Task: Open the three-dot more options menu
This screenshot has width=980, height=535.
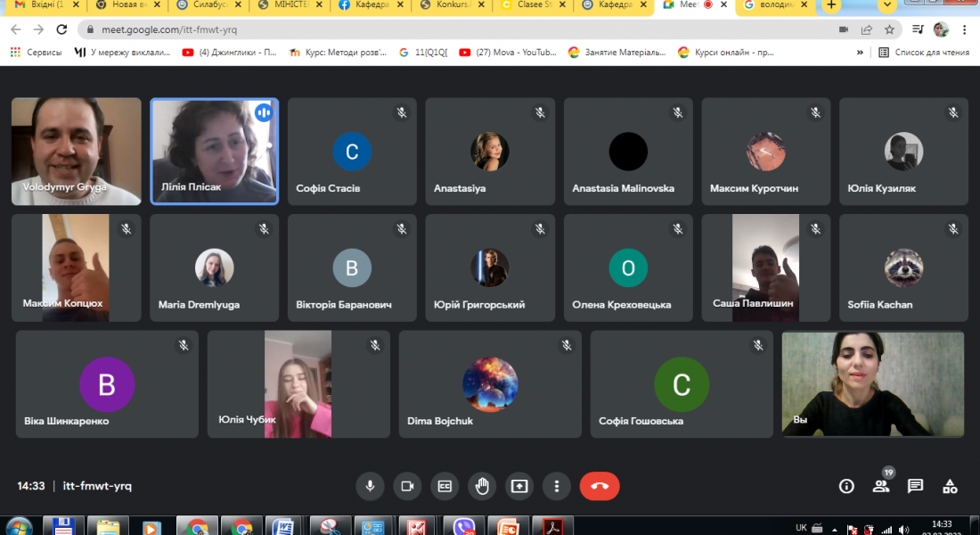Action: [x=557, y=486]
